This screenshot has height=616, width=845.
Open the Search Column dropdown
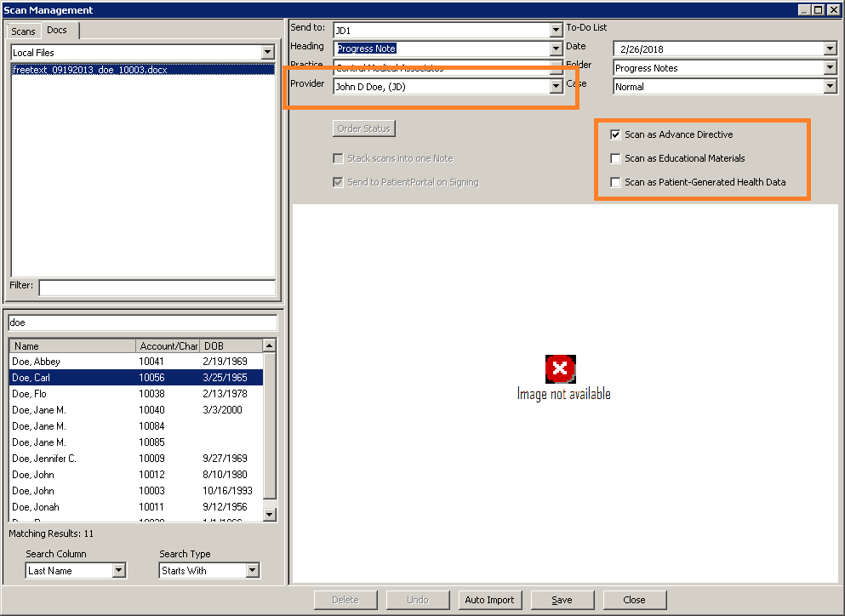click(119, 571)
